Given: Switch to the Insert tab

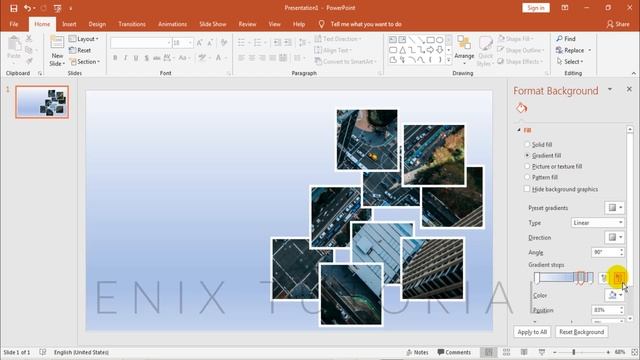Looking at the screenshot, I should (69, 24).
